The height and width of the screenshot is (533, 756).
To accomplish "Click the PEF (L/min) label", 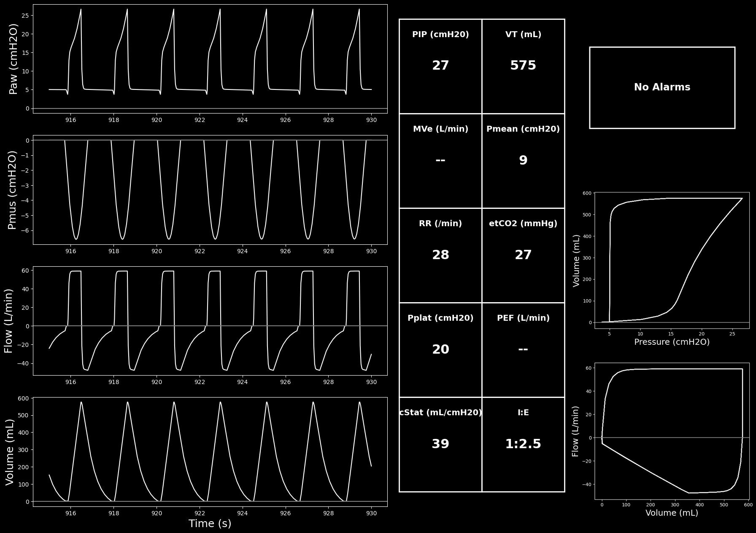I will click(x=523, y=318).
